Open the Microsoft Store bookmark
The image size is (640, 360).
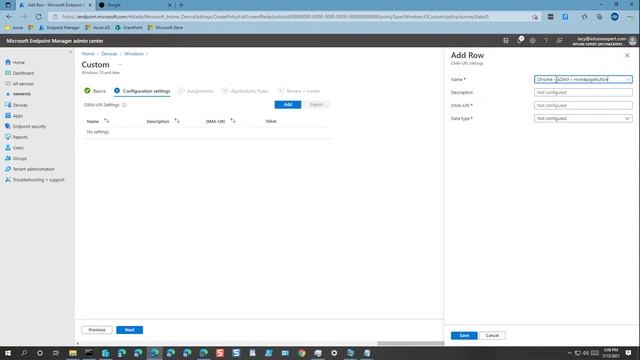(x=165, y=28)
